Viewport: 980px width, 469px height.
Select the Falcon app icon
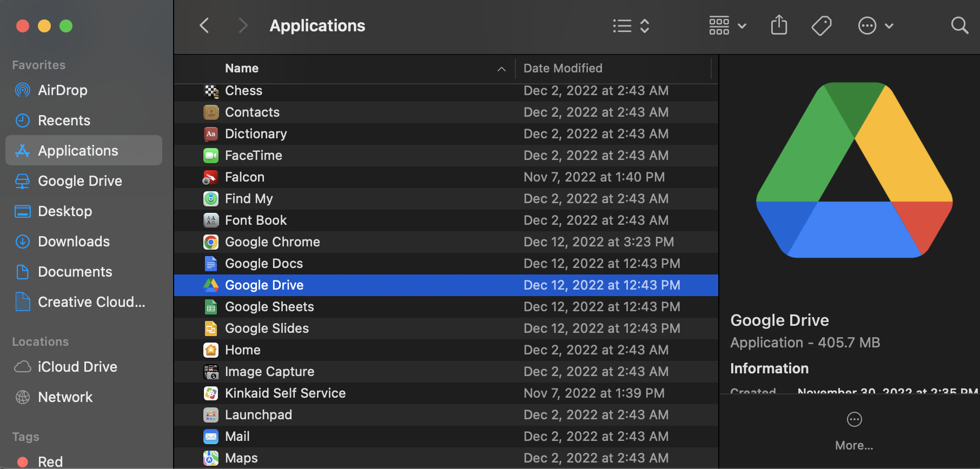pos(211,177)
